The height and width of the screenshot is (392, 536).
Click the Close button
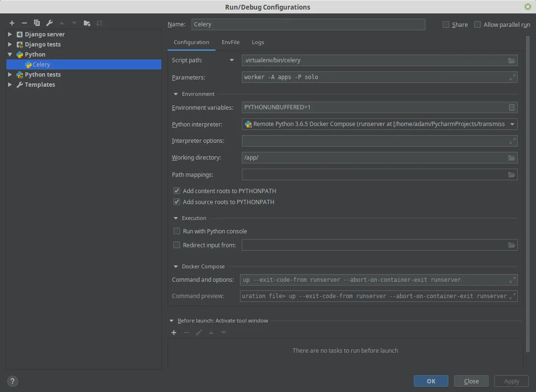point(471,381)
